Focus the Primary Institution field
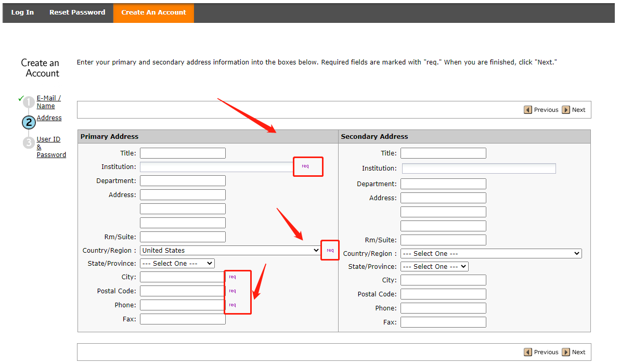This screenshot has width=620, height=364. coord(216,167)
